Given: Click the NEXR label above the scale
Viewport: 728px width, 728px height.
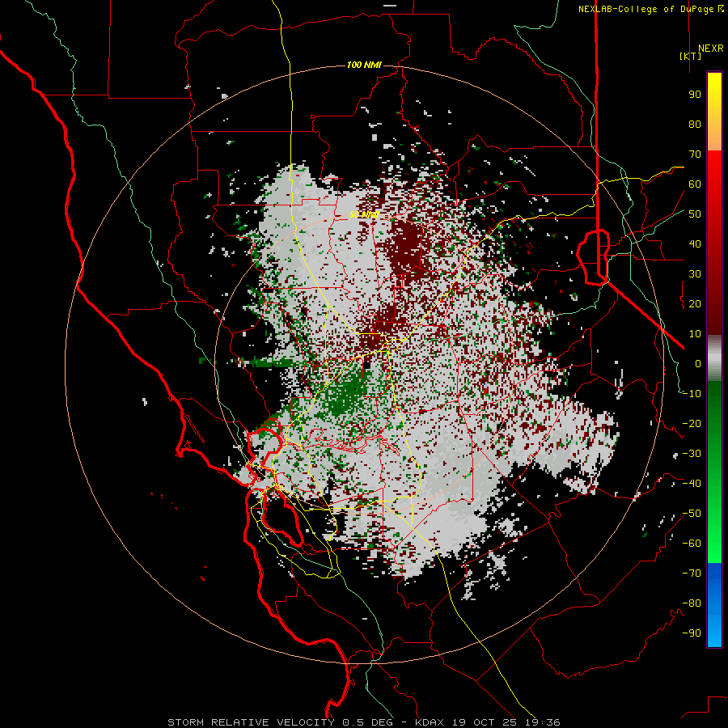Looking at the screenshot, I should (711, 49).
